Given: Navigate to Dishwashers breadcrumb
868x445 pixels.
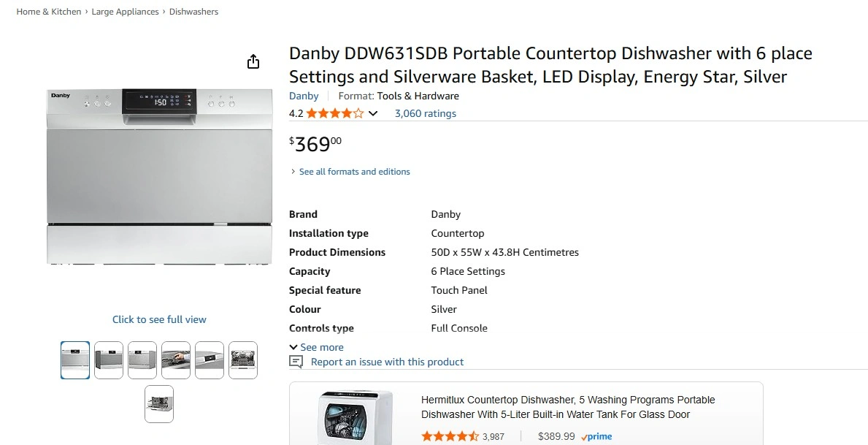Looking at the screenshot, I should pos(193,12).
